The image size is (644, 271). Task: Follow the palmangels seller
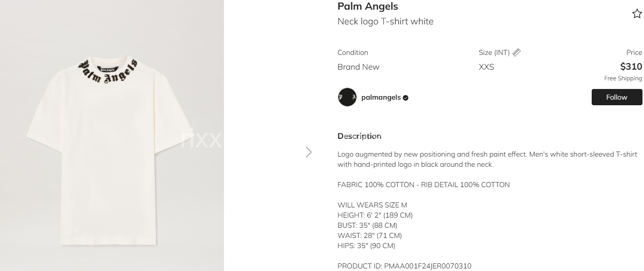(617, 97)
